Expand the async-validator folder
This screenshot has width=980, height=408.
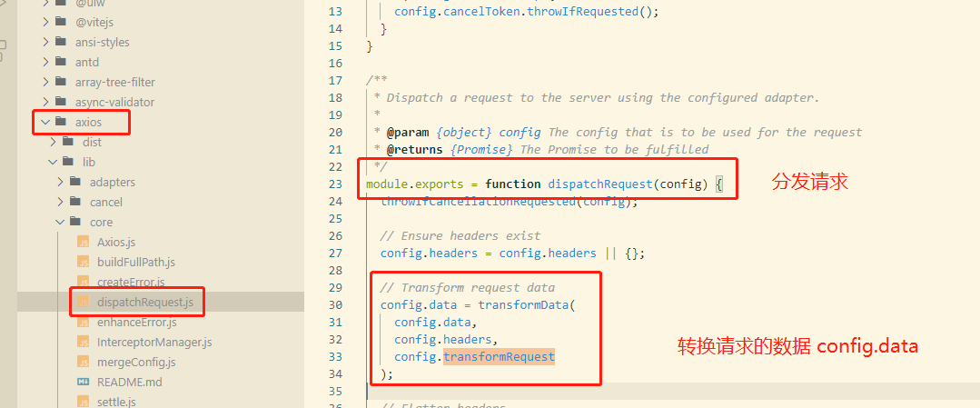point(45,102)
